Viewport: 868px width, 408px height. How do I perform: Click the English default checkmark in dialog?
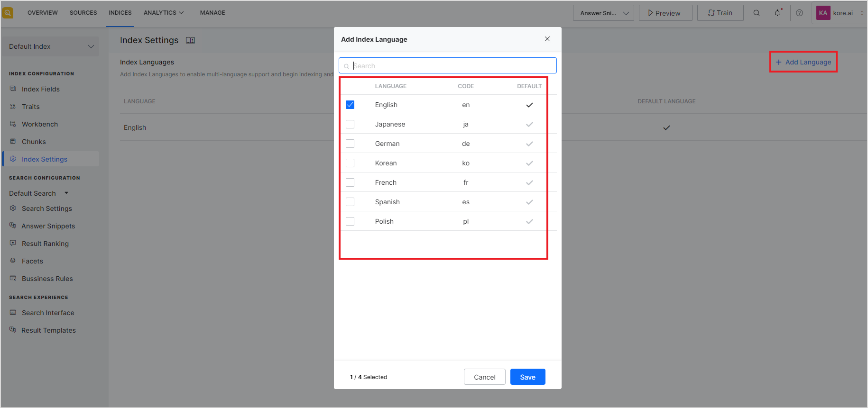pos(529,105)
